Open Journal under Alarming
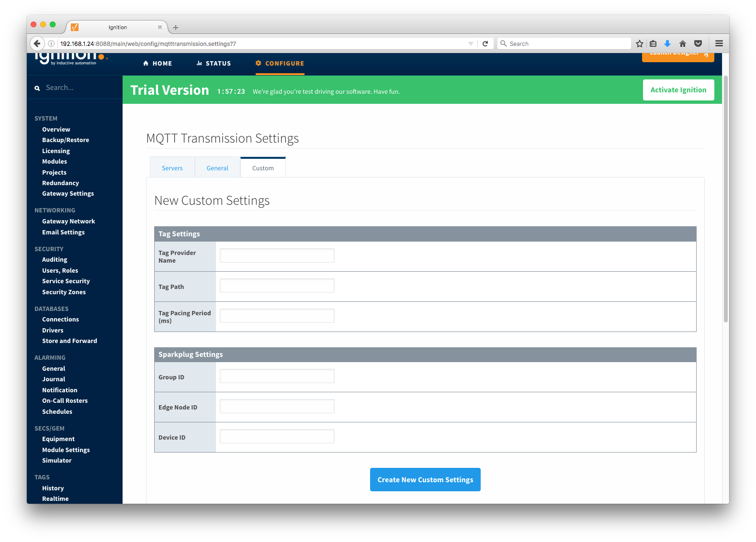This screenshot has width=756, height=542. pyautogui.click(x=54, y=379)
